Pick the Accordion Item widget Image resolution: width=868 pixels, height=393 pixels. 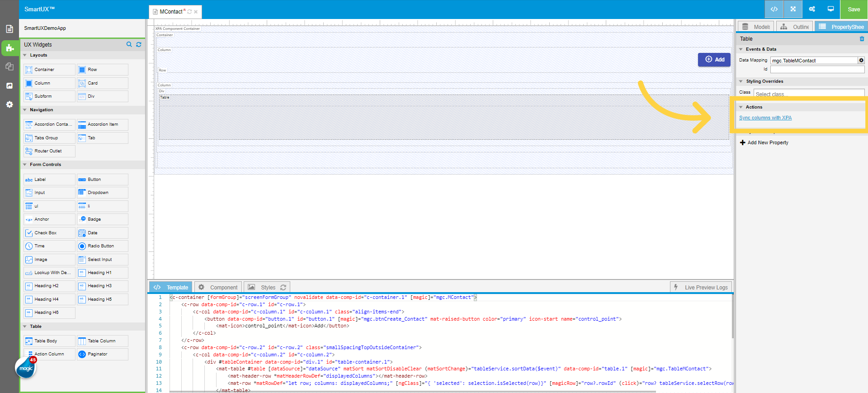pyautogui.click(x=102, y=124)
